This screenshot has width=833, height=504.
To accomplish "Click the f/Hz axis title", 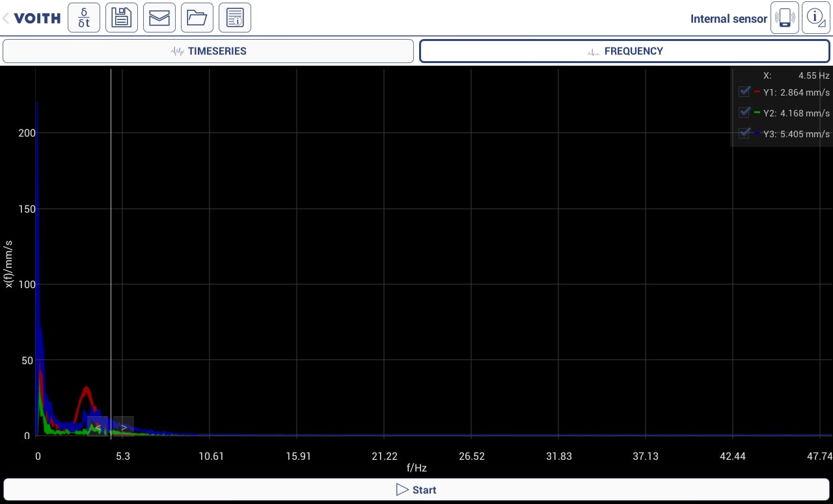I will tap(416, 468).
